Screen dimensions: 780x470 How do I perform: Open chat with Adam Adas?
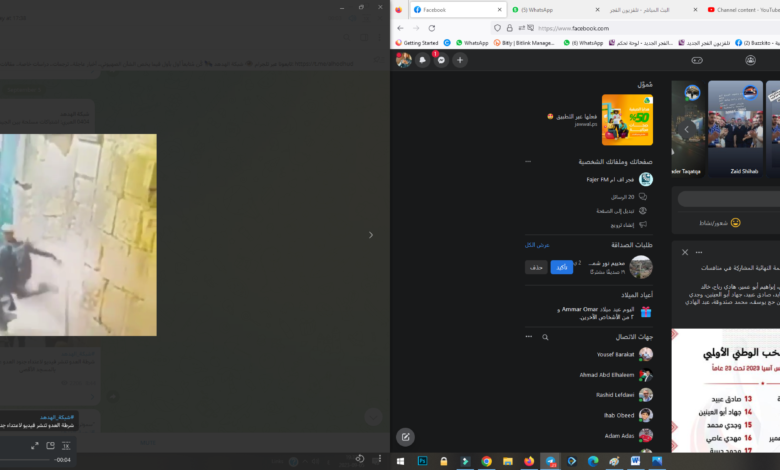629,436
